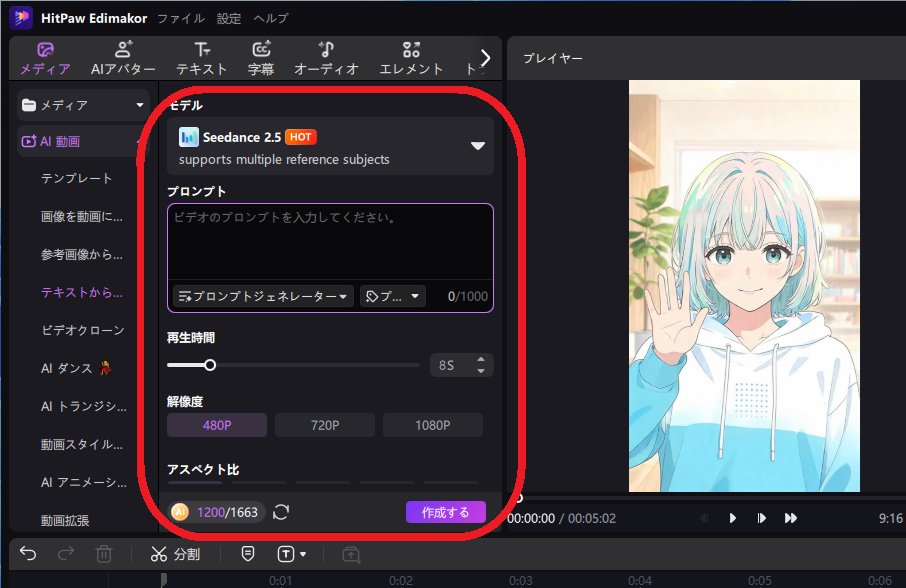Screen dimensions: 906x588
Task: Select 720P resolution
Action: 325,425
